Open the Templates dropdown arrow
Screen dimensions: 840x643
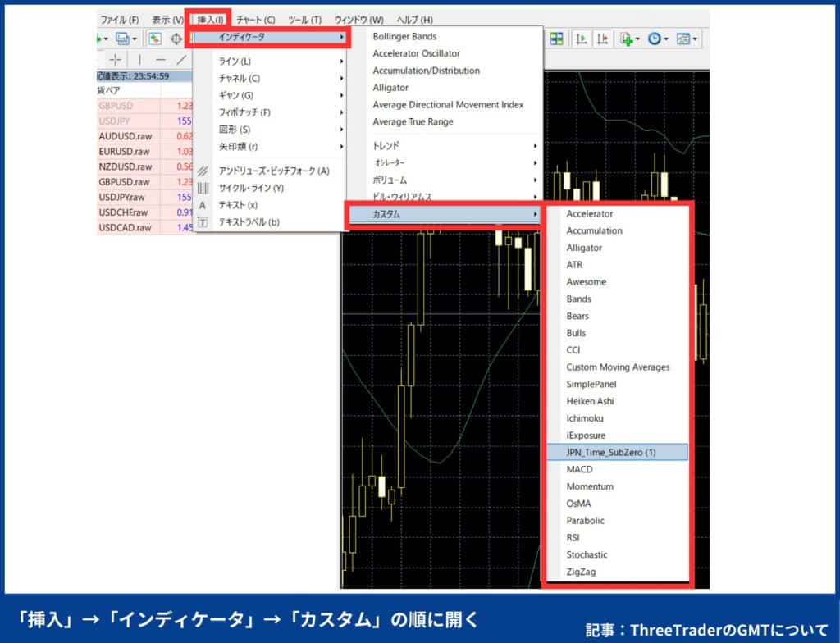tap(696, 38)
